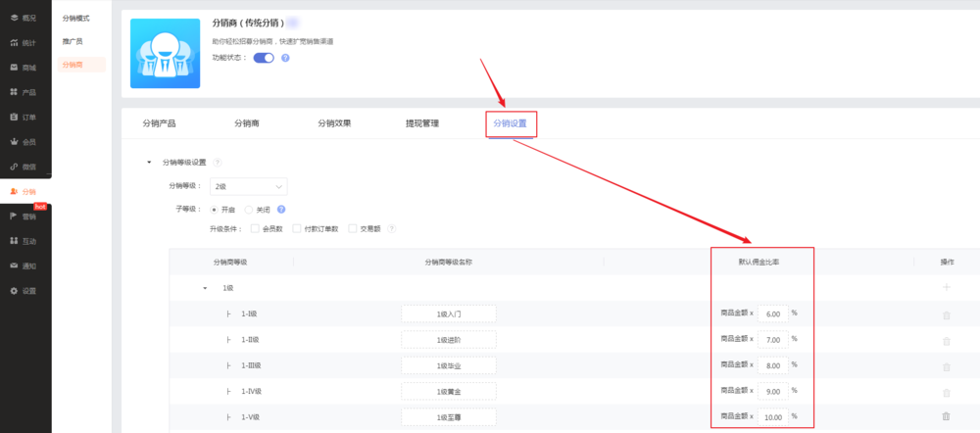This screenshot has width=980, height=433.
Task: Open 商城 in the left sidebar
Action: pyautogui.click(x=24, y=68)
